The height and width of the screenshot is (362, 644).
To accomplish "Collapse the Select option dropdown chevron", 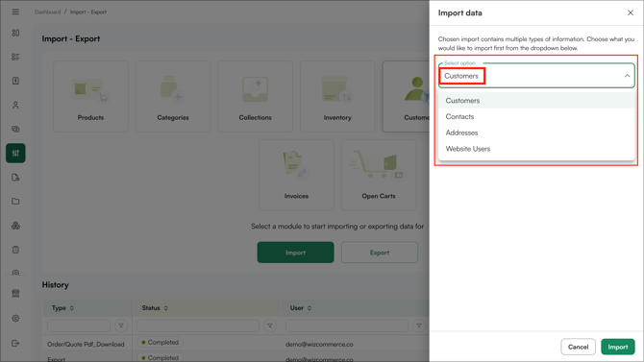I will (x=627, y=76).
